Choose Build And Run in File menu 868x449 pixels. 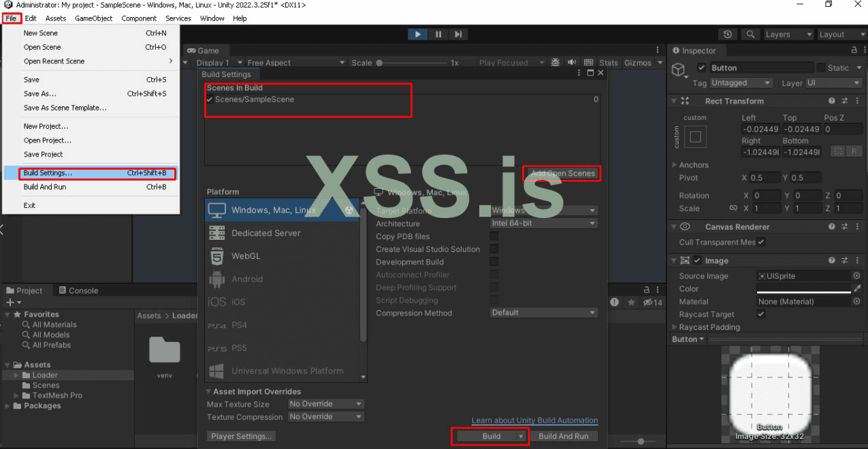(x=91, y=187)
